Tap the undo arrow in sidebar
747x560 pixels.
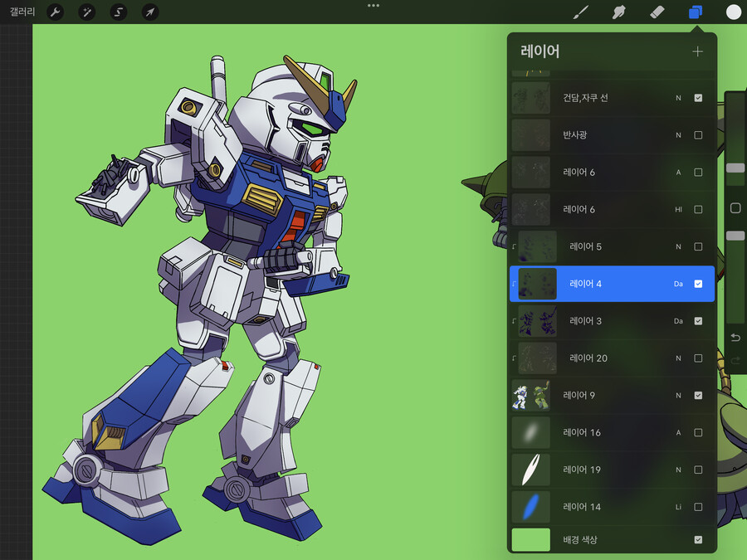[x=735, y=338]
